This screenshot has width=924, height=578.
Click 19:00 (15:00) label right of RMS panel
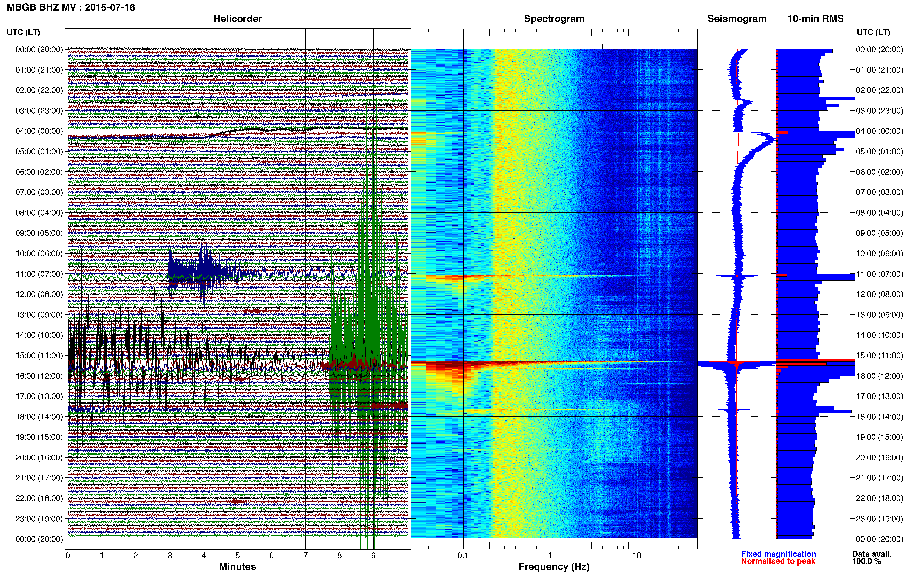(879, 437)
